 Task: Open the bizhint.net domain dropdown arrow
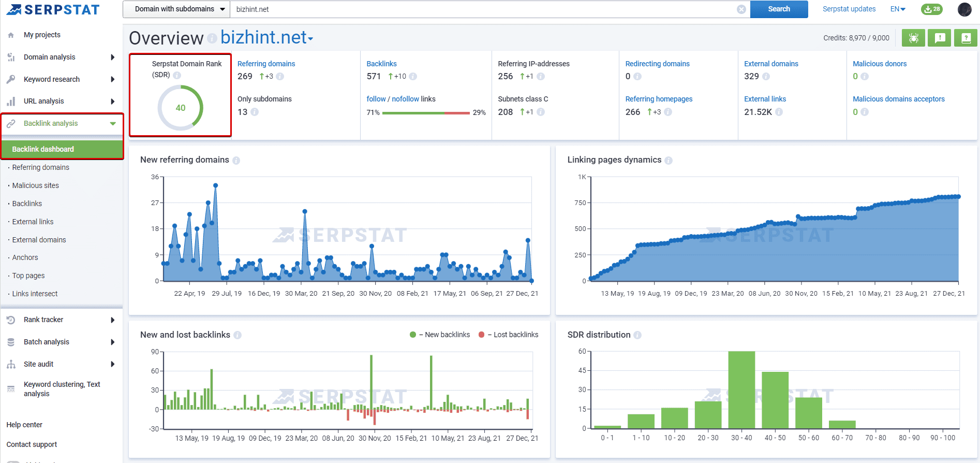pyautogui.click(x=310, y=39)
